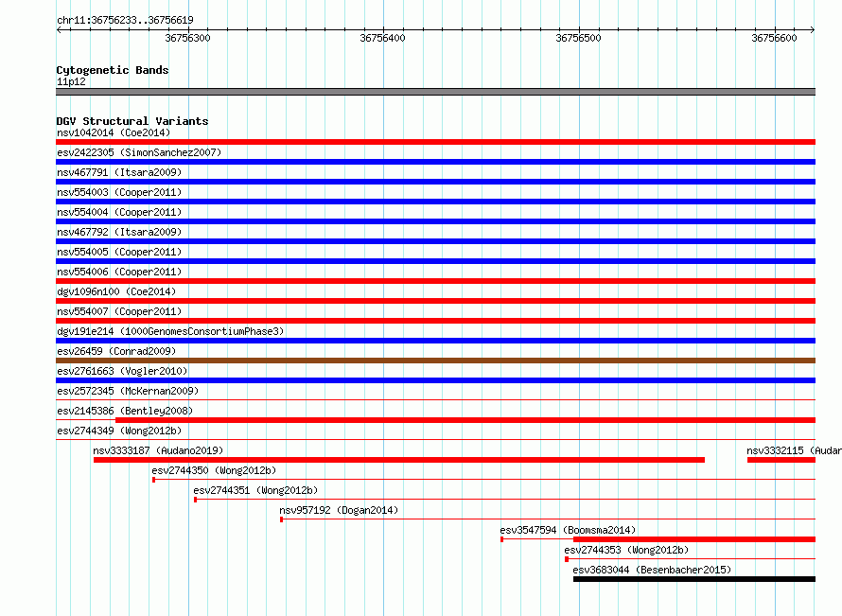Open the dgv191e214 (1000GenomesConsortiumPhase3) variant
The height and width of the screenshot is (616, 842).
coord(170,331)
